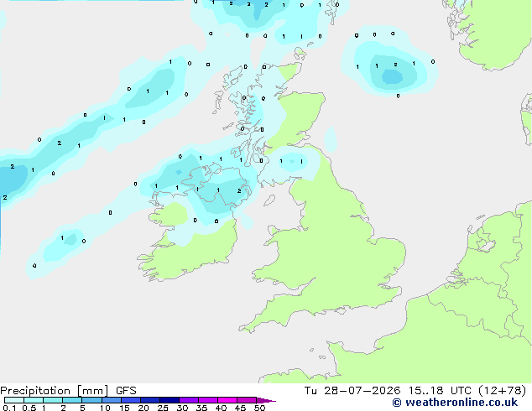Click the legend label '50'
Image resolution: width=532 pixels, height=411 pixels.
(x=259, y=408)
